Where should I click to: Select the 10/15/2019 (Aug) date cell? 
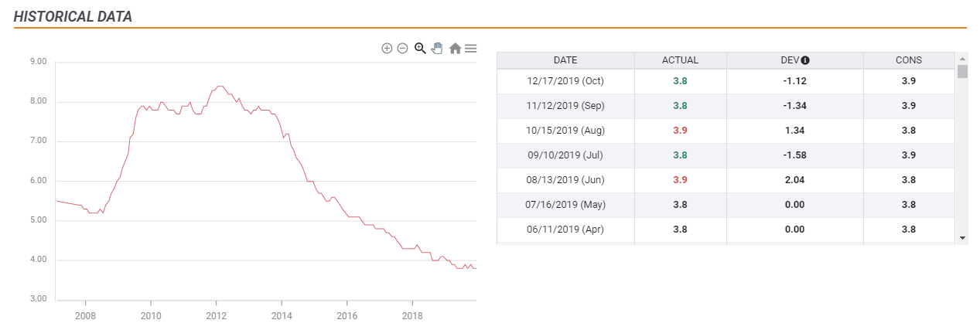pyautogui.click(x=565, y=131)
